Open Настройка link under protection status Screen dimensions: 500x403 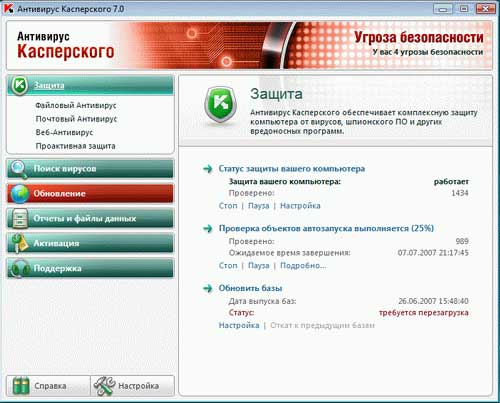point(300,206)
